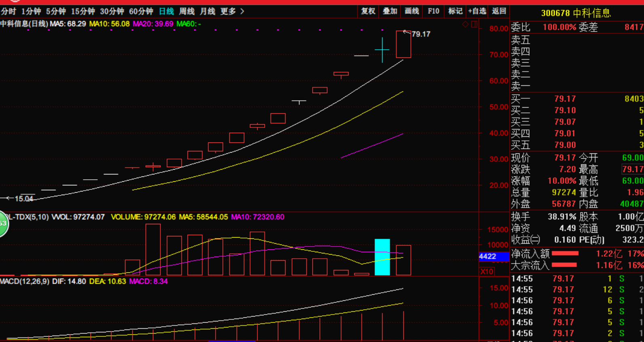Image resolution: width=644 pixels, height=342 pixels.
Task: Click the 卖五 ask row
Action: click(x=577, y=40)
